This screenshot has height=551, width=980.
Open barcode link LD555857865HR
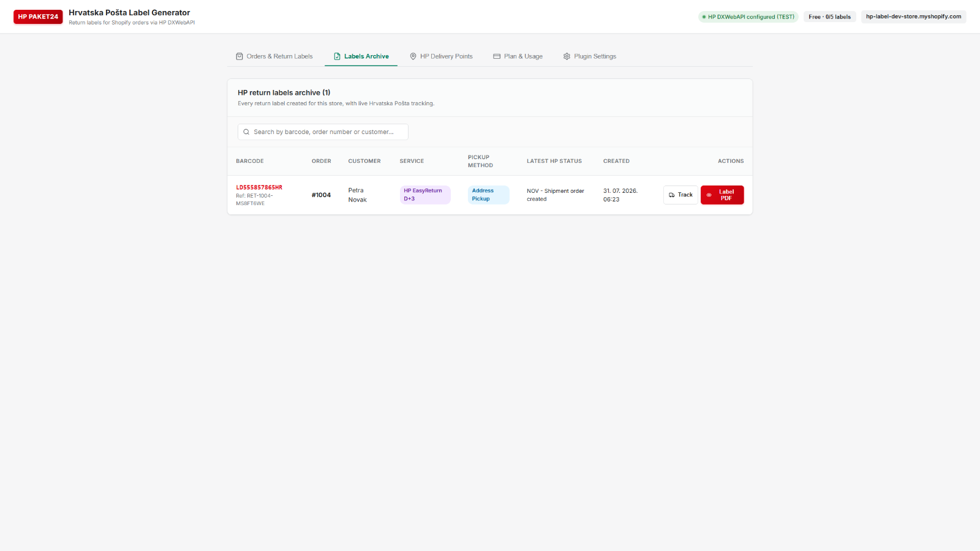pos(259,187)
